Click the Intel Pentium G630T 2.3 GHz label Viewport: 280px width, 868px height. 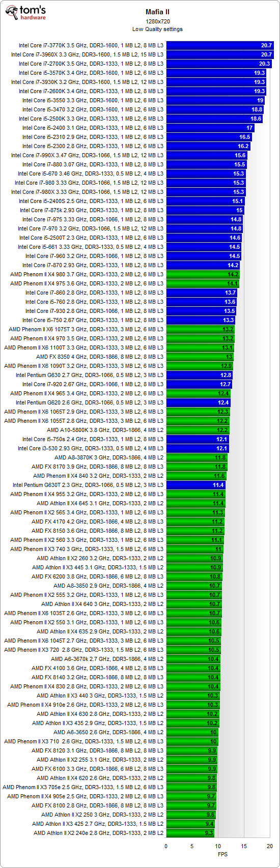pyautogui.click(x=88, y=485)
